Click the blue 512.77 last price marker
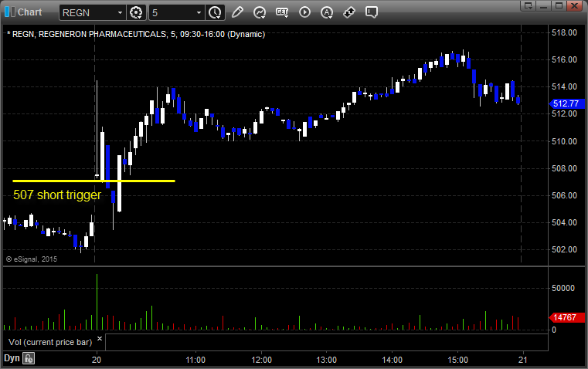 (x=566, y=103)
